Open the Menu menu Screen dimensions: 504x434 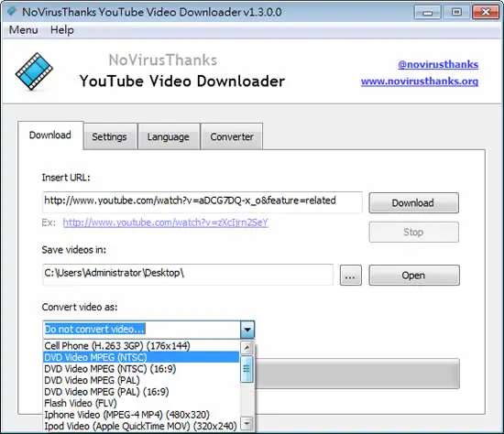click(24, 30)
